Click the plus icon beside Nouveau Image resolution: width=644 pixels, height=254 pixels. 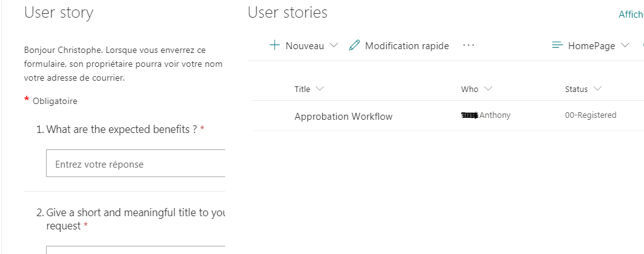point(274,45)
